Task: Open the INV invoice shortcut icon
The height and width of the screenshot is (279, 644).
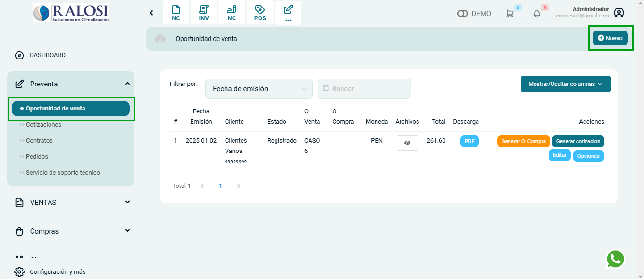Action: 204,13
